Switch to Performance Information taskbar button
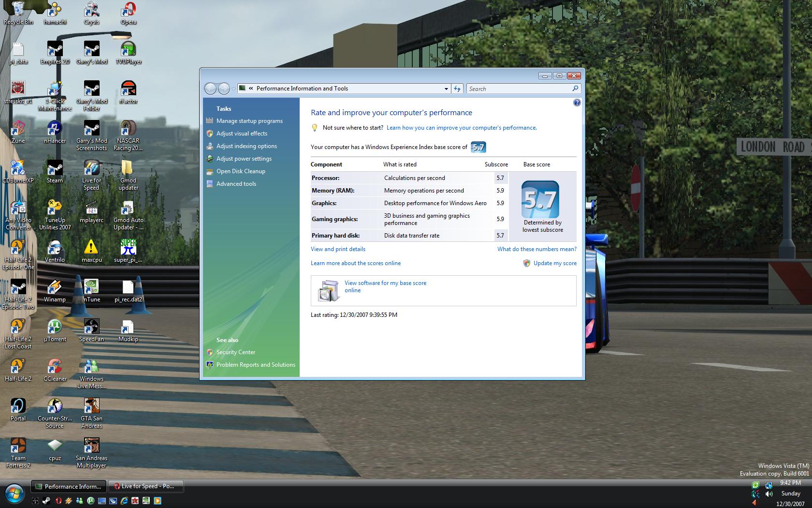The width and height of the screenshot is (812, 508). click(68, 486)
